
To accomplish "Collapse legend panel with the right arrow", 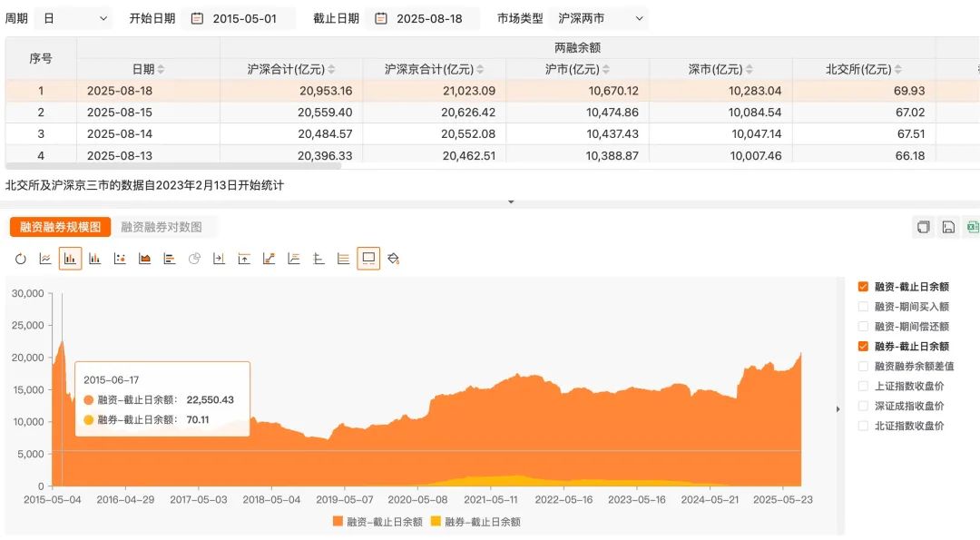I will click(x=838, y=409).
